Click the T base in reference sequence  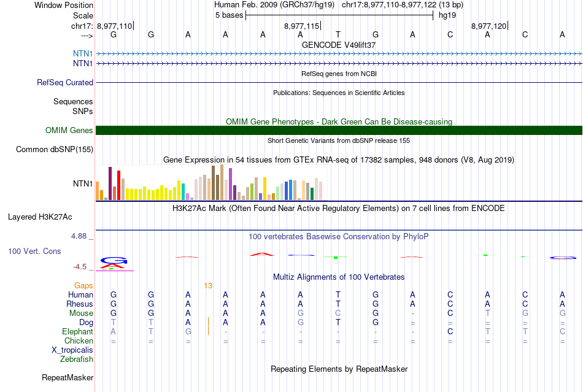click(338, 34)
